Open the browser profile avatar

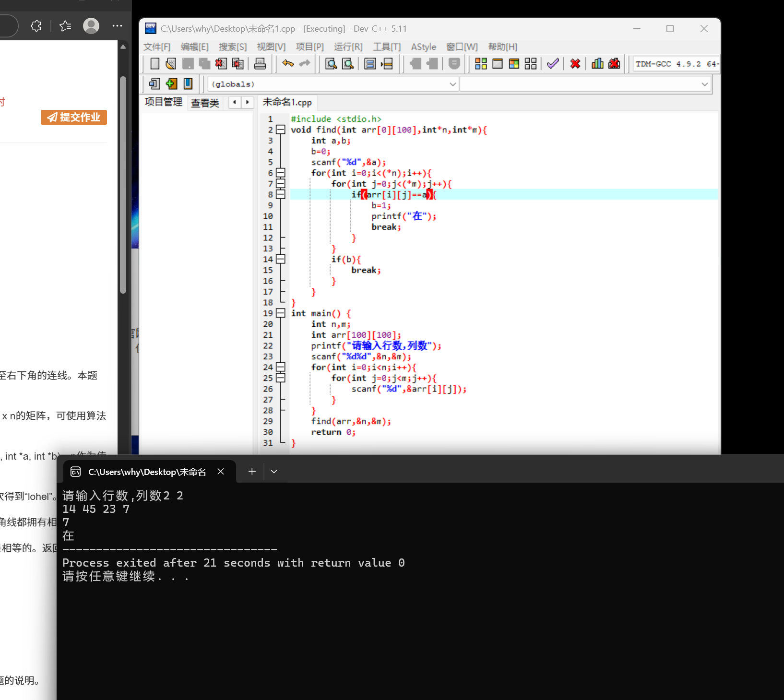[91, 26]
